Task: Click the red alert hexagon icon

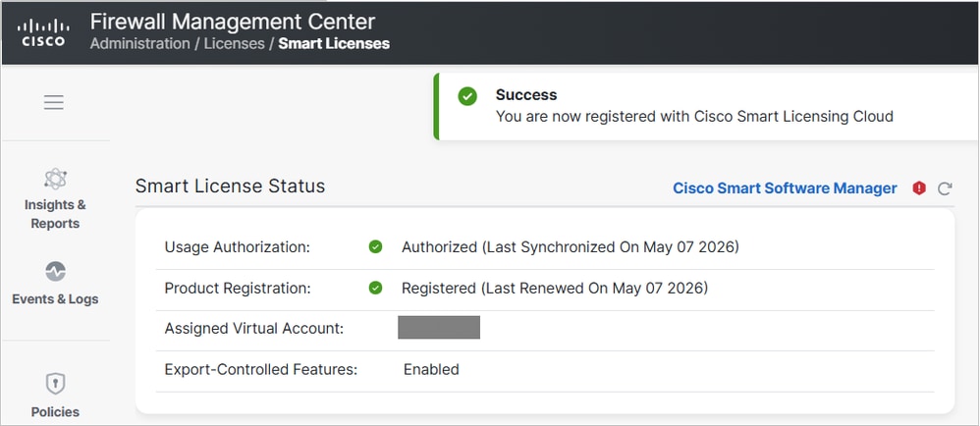Action: [x=919, y=188]
